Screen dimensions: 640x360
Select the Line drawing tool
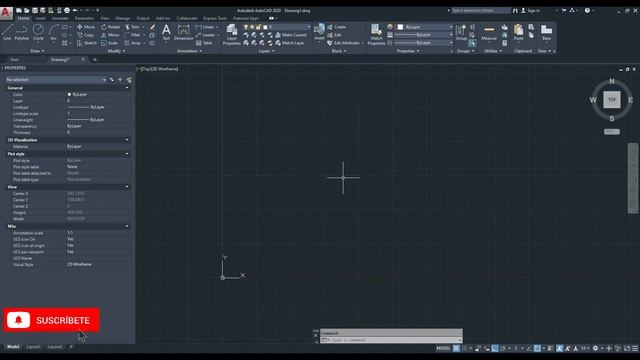click(x=7, y=32)
